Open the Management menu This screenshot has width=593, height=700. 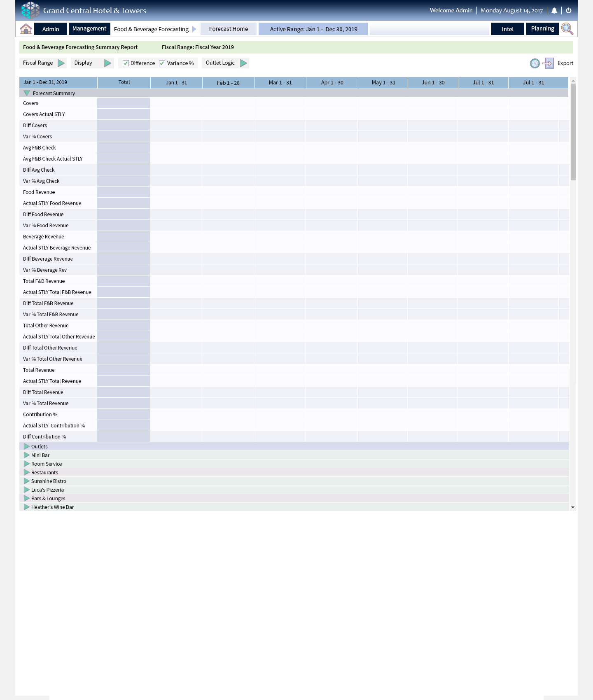[x=89, y=29]
